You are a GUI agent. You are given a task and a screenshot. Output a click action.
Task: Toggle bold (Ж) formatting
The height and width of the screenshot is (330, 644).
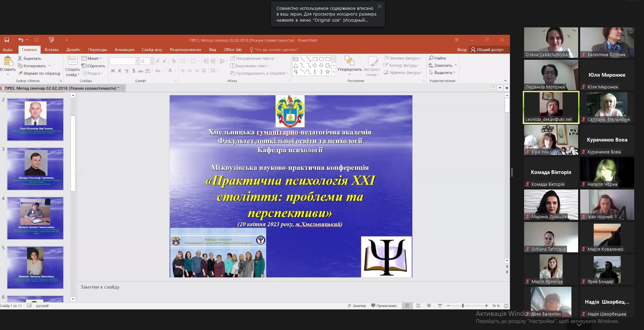click(113, 71)
